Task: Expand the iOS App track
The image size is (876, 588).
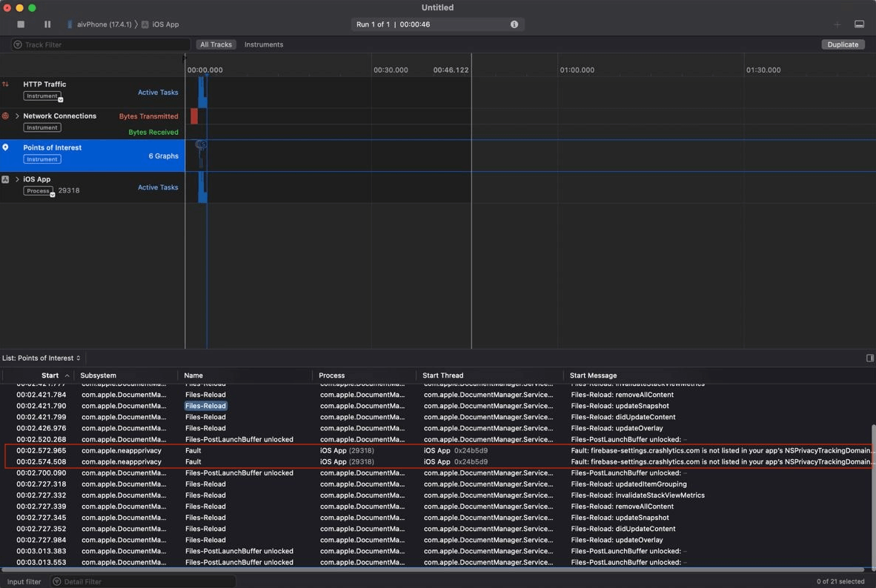Action: tap(17, 179)
